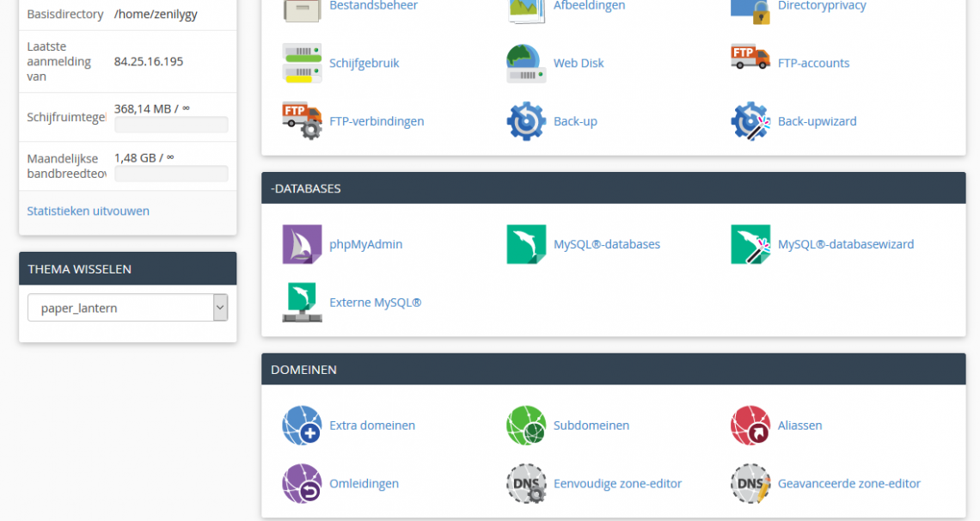Open the Web Disk globe icon
980x521 pixels.
click(x=526, y=63)
